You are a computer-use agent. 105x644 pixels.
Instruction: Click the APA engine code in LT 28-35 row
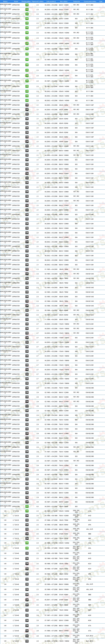90,525
